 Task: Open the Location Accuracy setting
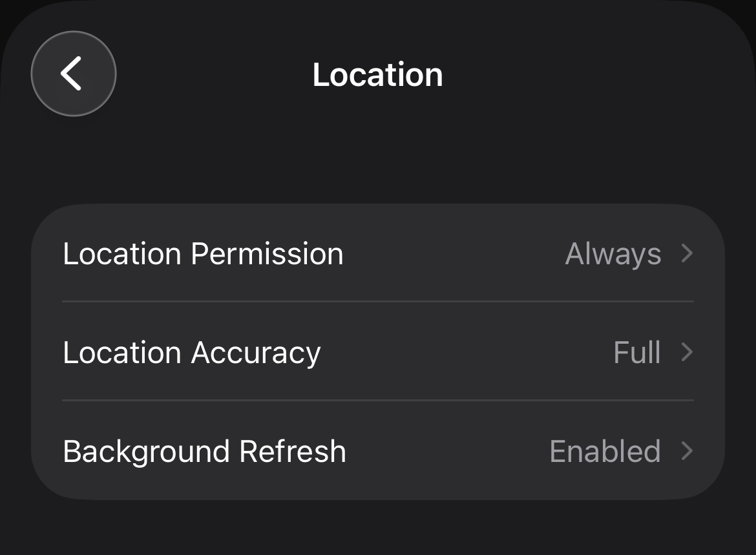point(378,351)
